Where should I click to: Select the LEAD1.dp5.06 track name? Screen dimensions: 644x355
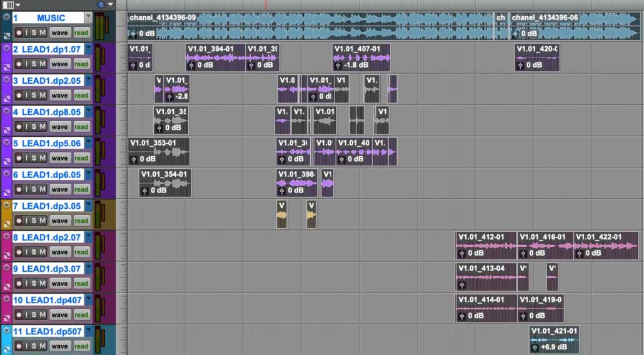(x=48, y=143)
